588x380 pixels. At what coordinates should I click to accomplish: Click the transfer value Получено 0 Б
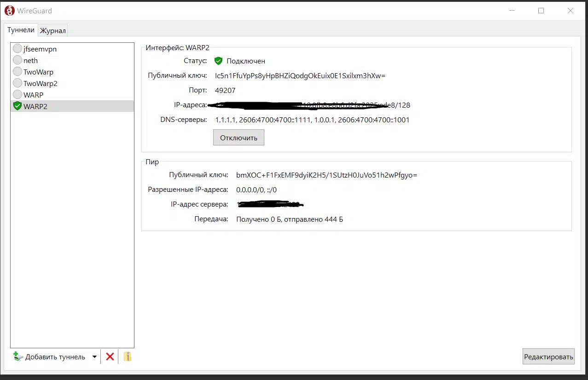click(x=290, y=219)
